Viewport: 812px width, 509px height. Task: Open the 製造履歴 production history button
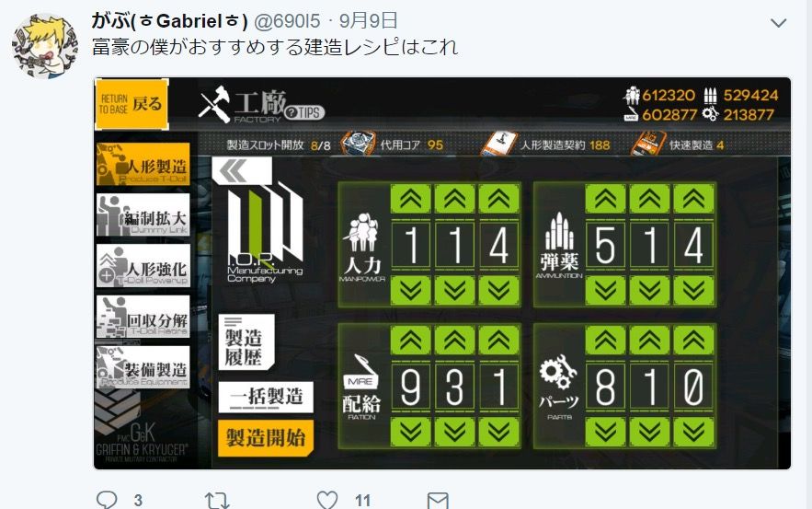point(246,342)
